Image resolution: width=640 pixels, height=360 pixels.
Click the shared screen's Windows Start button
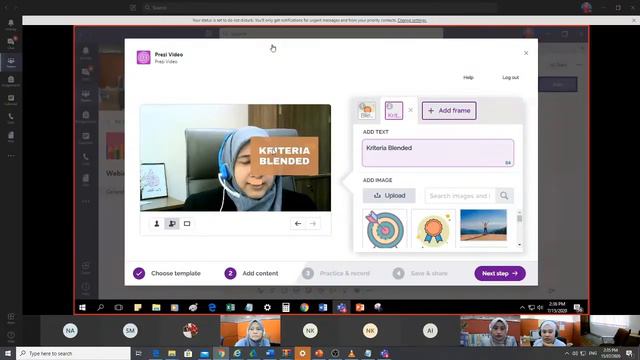82,307
